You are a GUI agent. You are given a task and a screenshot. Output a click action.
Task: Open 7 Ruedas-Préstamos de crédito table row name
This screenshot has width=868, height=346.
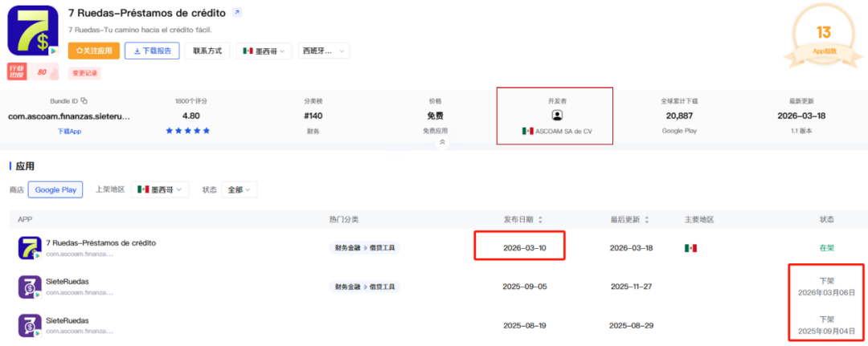click(100, 242)
